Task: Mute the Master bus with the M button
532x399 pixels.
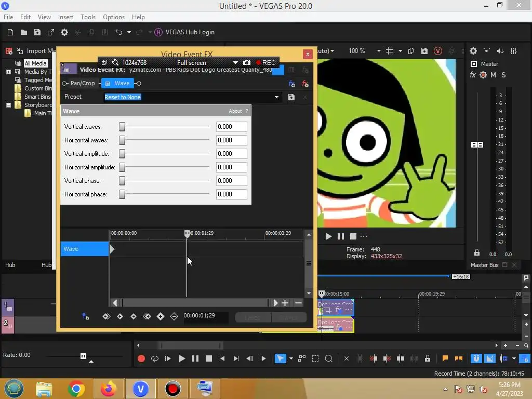Action: click(494, 75)
